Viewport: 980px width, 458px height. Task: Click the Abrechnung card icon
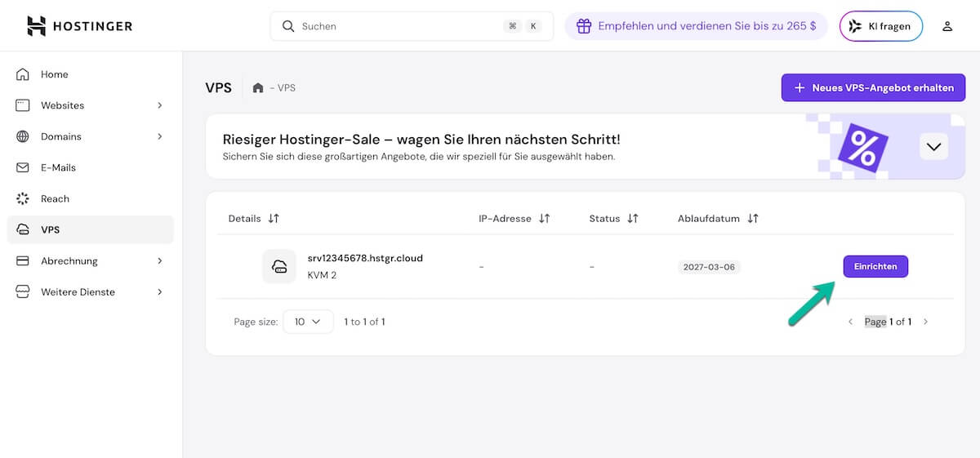pyautogui.click(x=23, y=260)
